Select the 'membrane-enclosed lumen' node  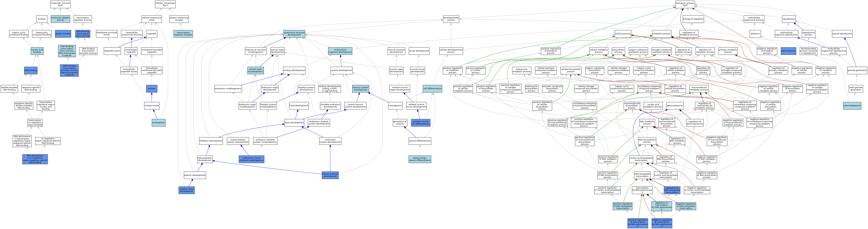coord(107,34)
